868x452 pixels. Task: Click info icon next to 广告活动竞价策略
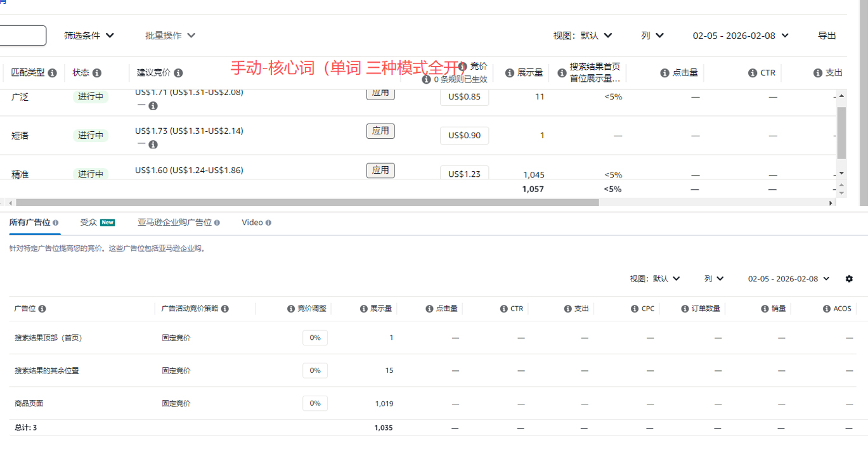[x=225, y=309]
